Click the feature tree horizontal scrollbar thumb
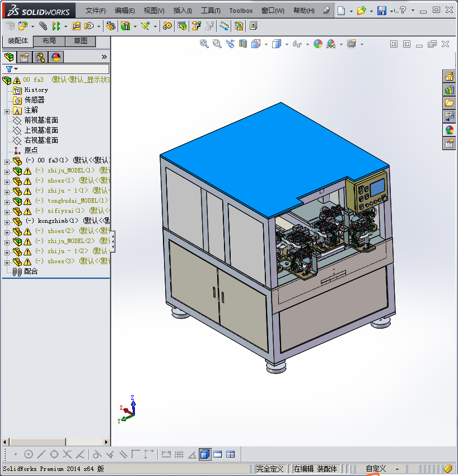The image size is (458, 476). tap(38, 442)
